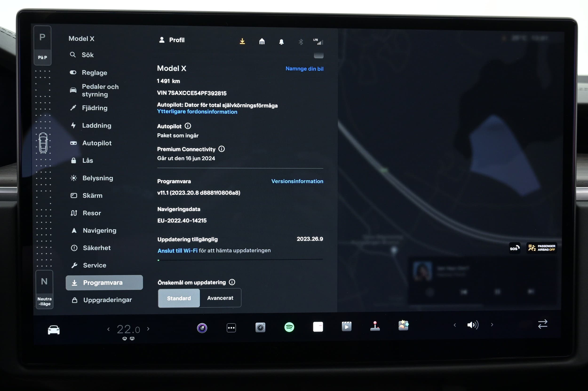This screenshot has width=588, height=391.
Task: Open the calendar app icon
Action: coord(318,327)
